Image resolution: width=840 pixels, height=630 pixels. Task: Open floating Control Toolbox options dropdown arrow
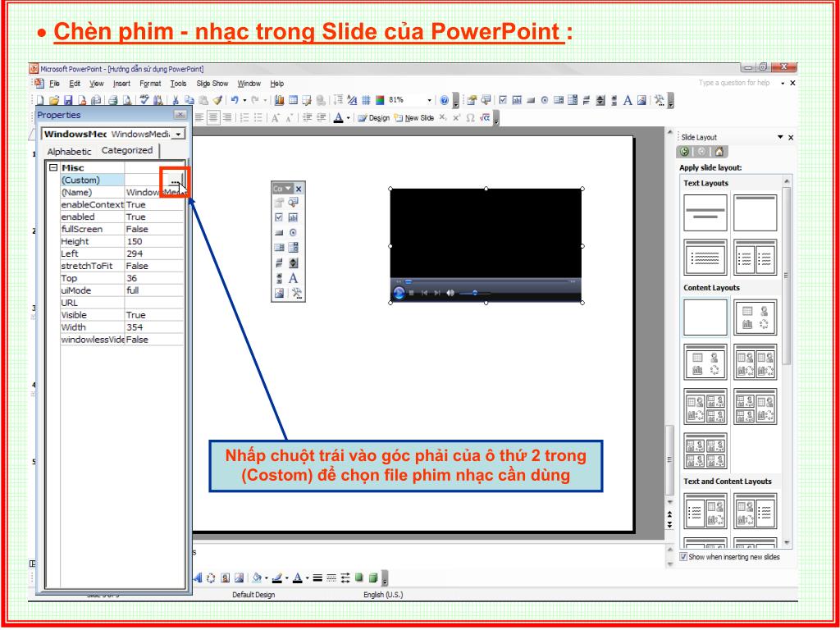[288, 189]
